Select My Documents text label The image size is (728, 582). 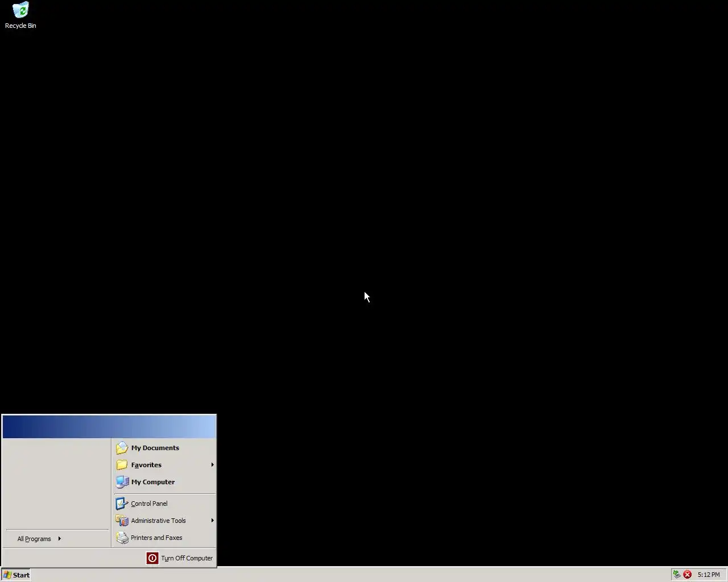coord(155,448)
